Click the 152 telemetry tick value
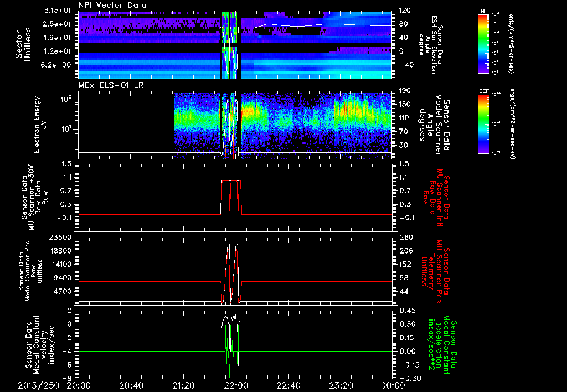Screen dimensions: 567x392 click(405, 264)
